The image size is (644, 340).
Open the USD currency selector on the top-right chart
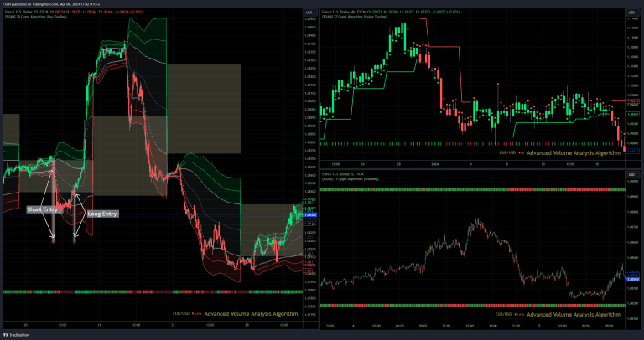[x=634, y=13]
